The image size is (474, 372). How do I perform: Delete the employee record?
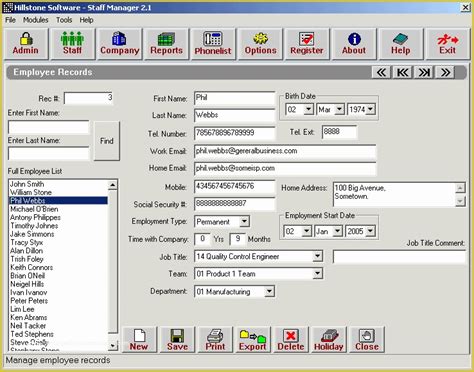(x=291, y=340)
